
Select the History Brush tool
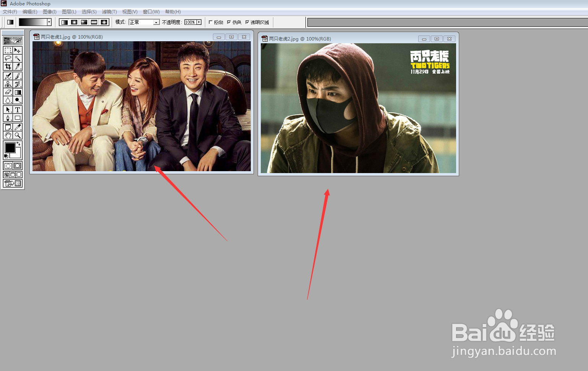tap(18, 84)
